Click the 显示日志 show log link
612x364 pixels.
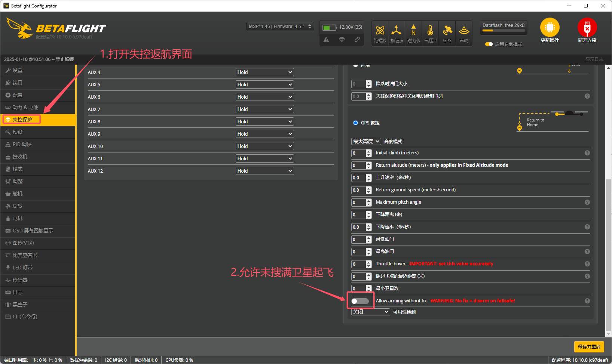point(594,59)
